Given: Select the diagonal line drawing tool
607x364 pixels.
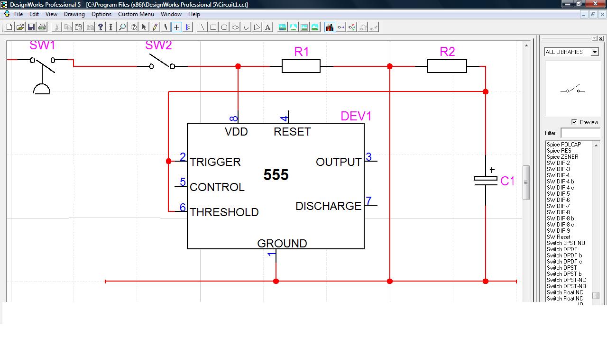Looking at the screenshot, I should coord(202,27).
